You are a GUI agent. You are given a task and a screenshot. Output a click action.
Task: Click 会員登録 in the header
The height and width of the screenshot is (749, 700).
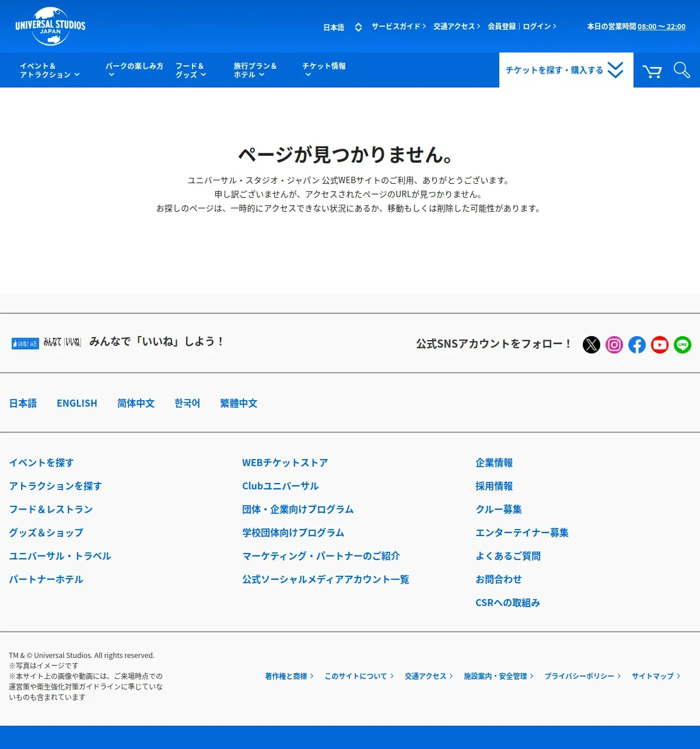point(502,26)
